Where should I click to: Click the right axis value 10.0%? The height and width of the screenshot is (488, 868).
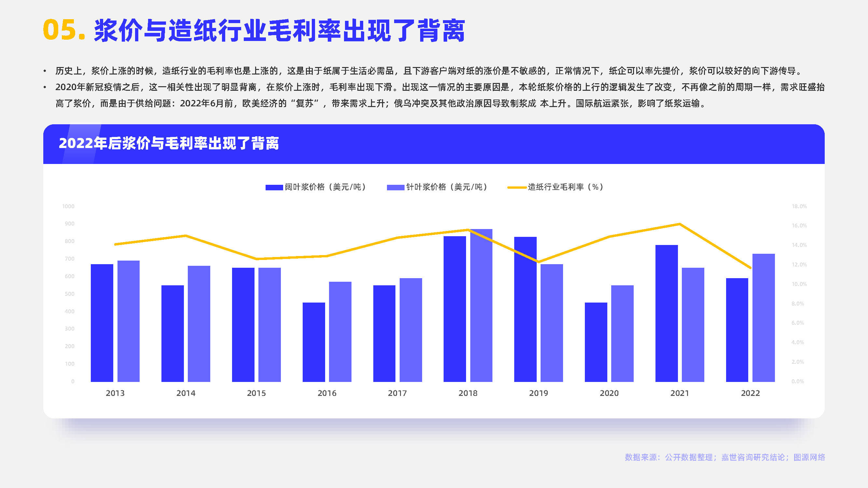(799, 284)
